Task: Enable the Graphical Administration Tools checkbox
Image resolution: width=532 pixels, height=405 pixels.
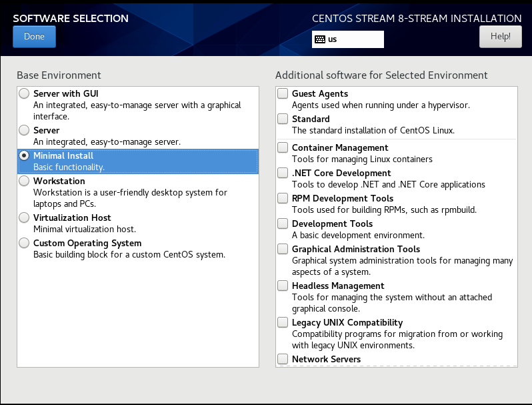Action: pos(283,249)
